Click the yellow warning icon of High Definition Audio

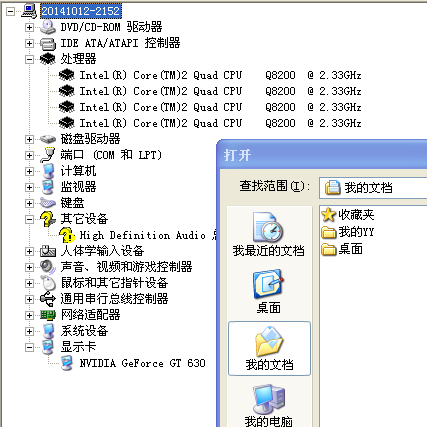[x=67, y=235]
